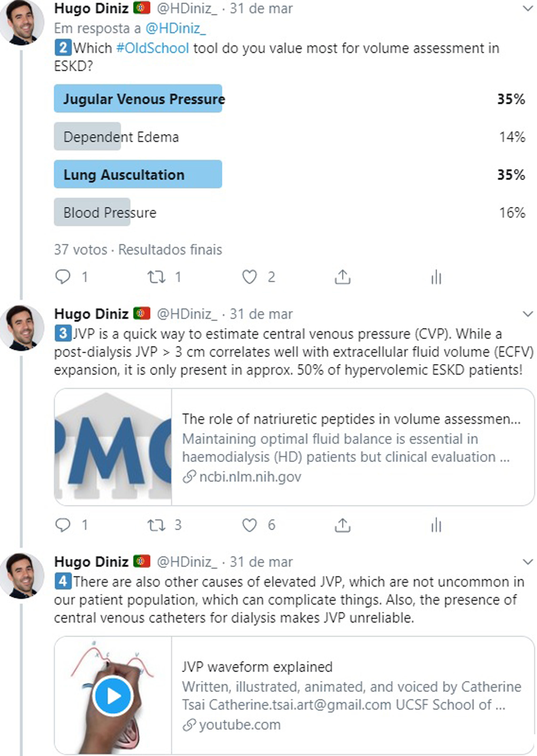Open analytics for tweet numbered 3

point(436,525)
